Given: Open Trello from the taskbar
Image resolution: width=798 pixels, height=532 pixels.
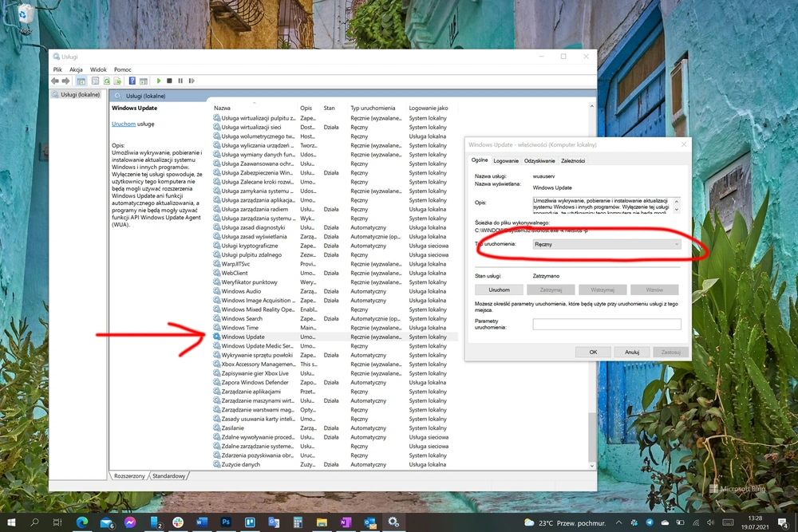Looking at the screenshot, I should click(x=250, y=522).
